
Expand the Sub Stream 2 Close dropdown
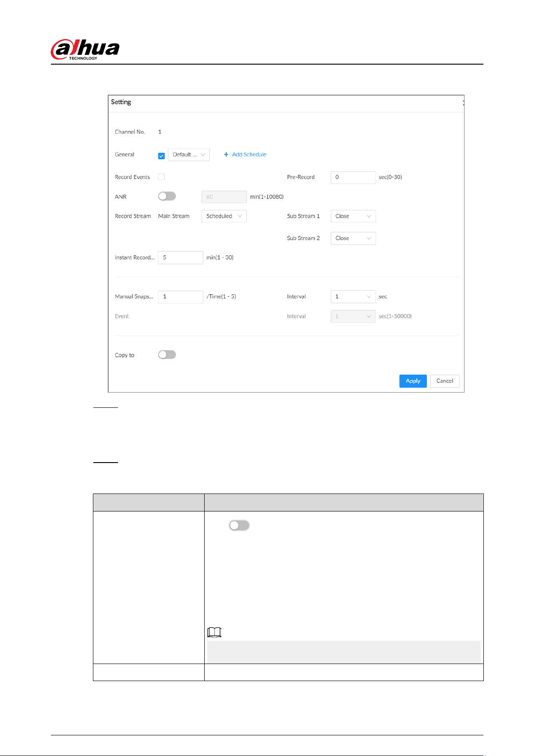353,238
